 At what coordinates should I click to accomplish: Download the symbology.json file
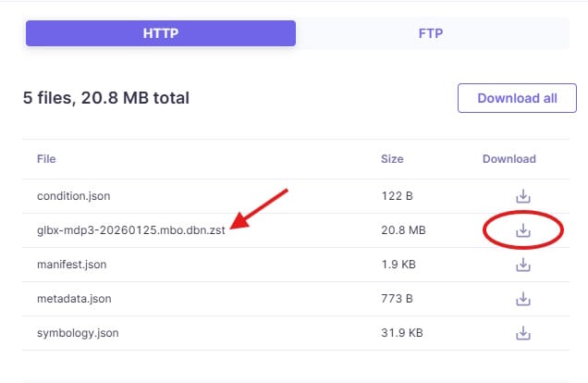[523, 333]
